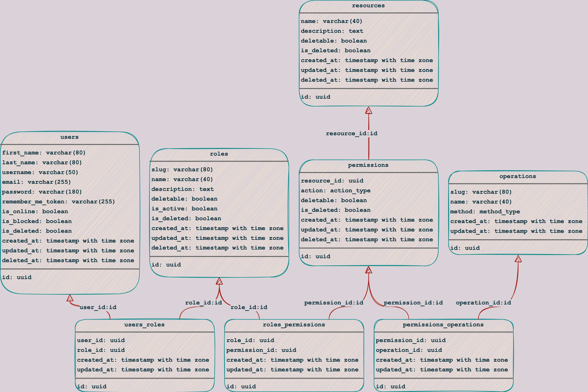Click the arrowhead below the users table
Screen dimensions: 588x392
coord(70,298)
